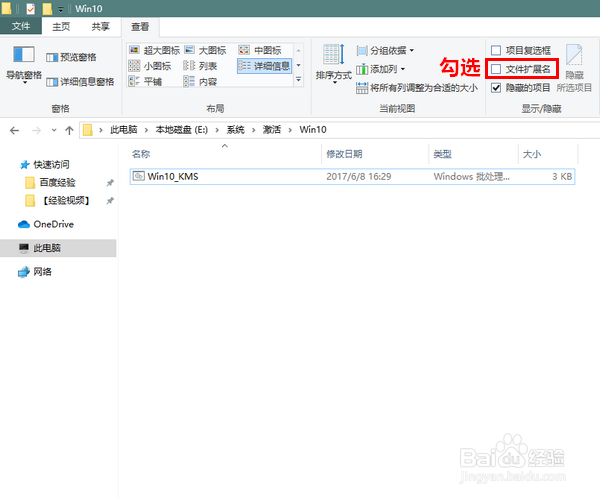This screenshot has width=600, height=498.
Task: Click 将所有列调整为合适的大小 button
Action: (x=417, y=88)
